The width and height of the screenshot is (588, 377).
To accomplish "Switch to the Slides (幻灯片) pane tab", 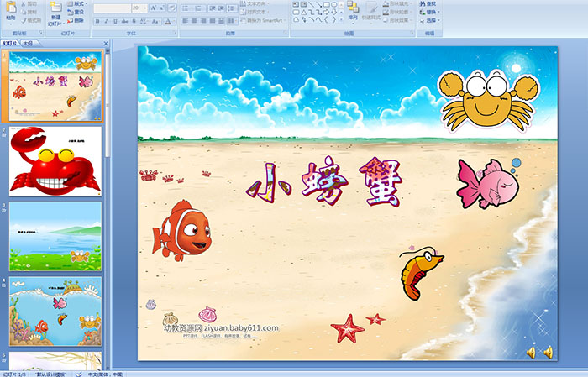I will 10,44.
